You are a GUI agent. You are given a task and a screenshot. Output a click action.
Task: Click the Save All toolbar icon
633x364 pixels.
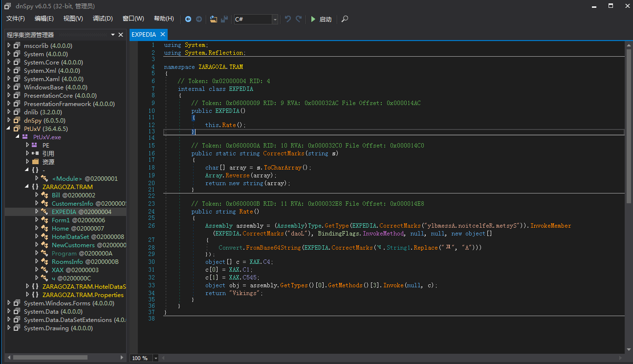224,19
